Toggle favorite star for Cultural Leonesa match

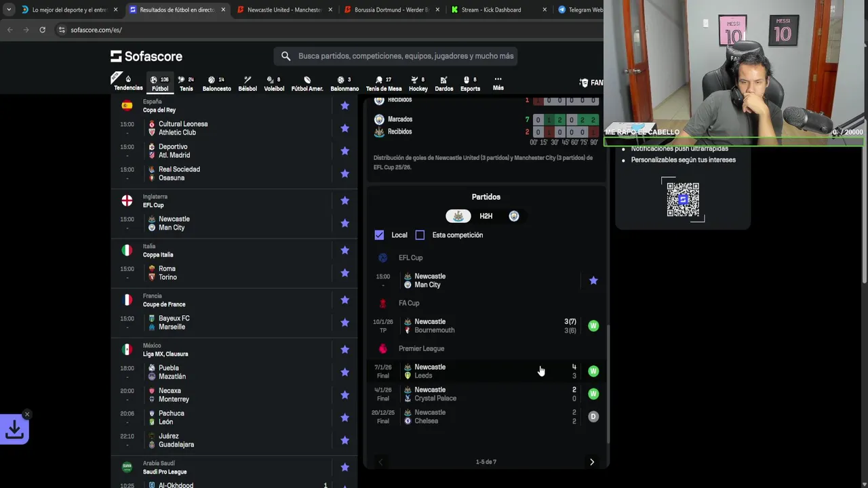(344, 128)
